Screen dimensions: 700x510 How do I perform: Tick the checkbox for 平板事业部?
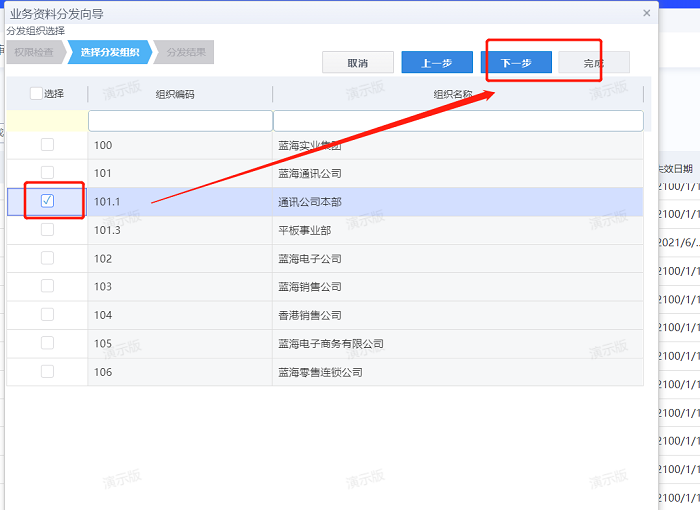click(47, 230)
